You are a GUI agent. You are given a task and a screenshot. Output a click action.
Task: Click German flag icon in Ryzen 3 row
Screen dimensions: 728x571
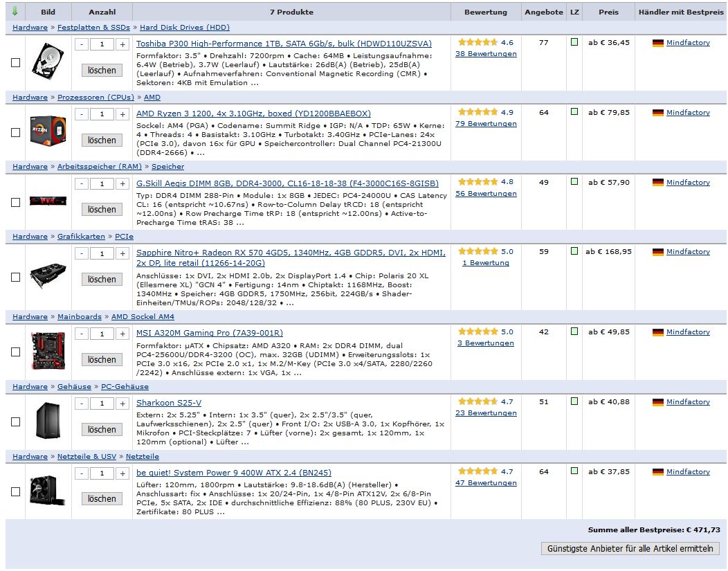tap(657, 113)
